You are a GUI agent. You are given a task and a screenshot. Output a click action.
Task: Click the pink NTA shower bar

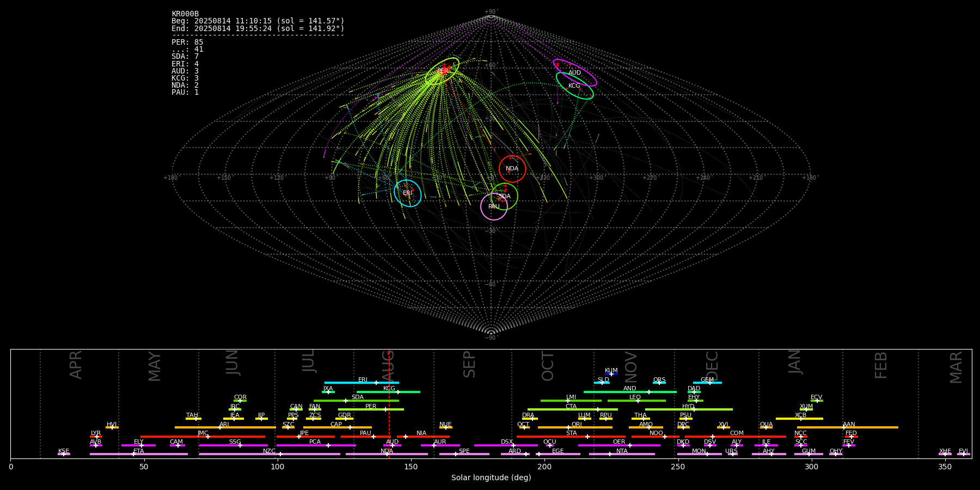tap(622, 454)
